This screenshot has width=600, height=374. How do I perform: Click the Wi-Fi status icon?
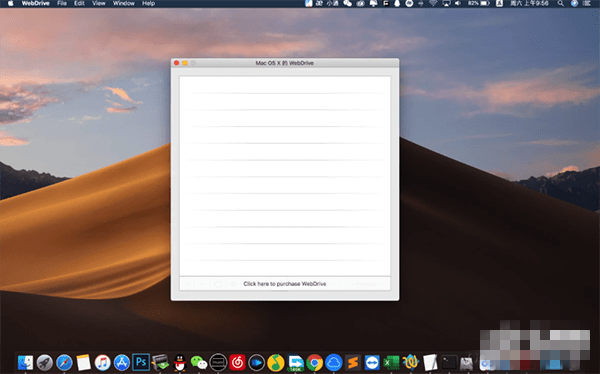(x=433, y=3)
